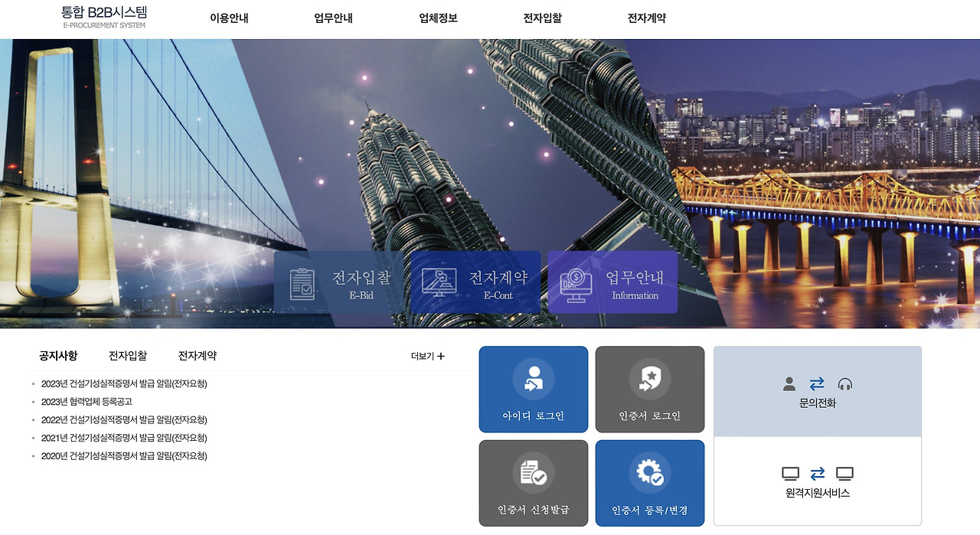The height and width of the screenshot is (535, 980).
Task: Open the 이용안내 menu
Action: tap(228, 18)
